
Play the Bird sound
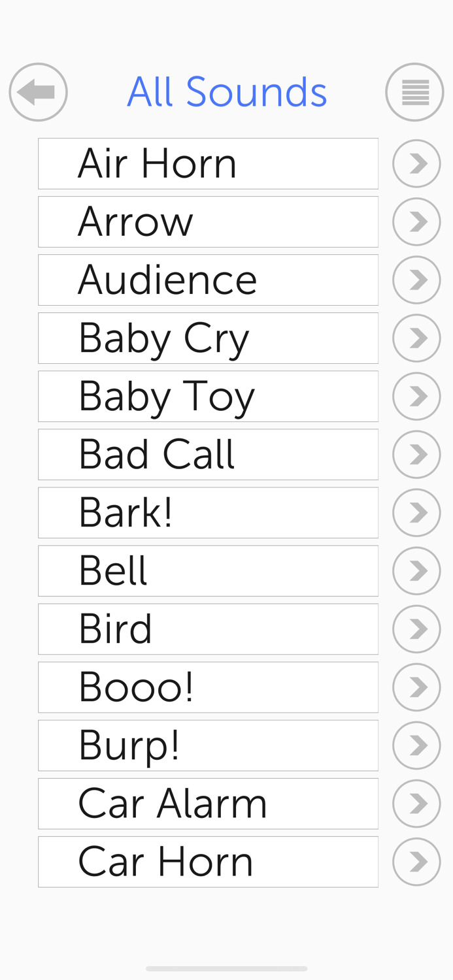click(208, 629)
